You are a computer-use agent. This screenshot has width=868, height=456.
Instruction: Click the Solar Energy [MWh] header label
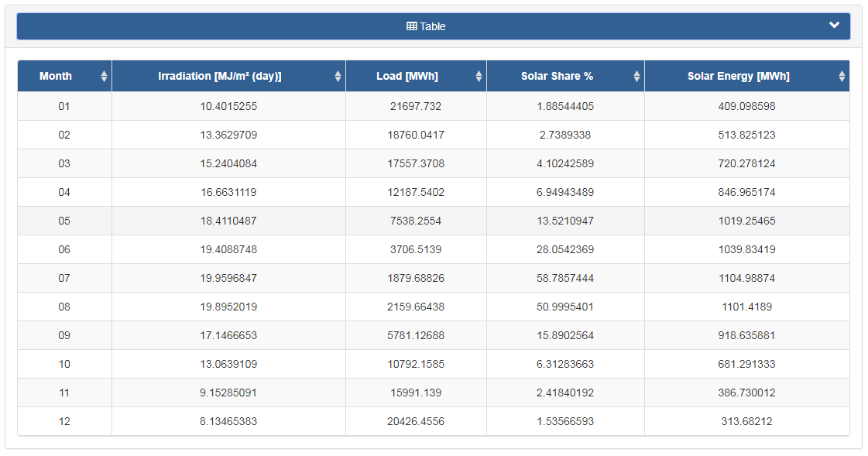tap(739, 77)
